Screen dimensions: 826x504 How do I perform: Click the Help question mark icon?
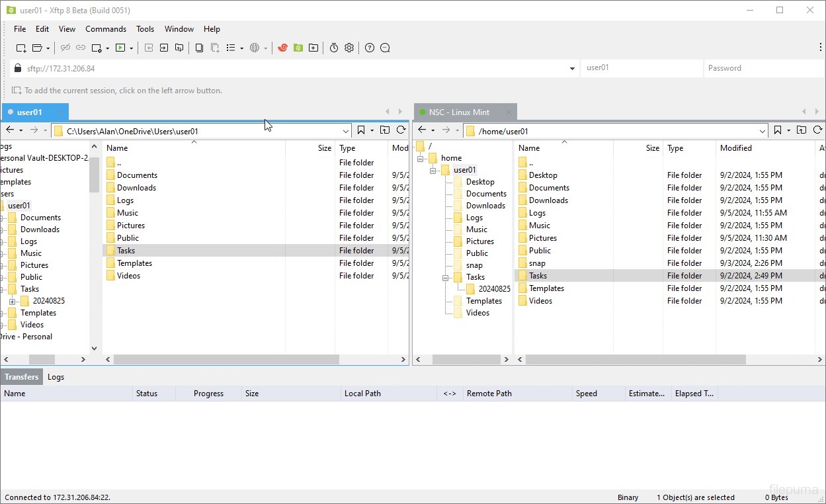(x=370, y=48)
